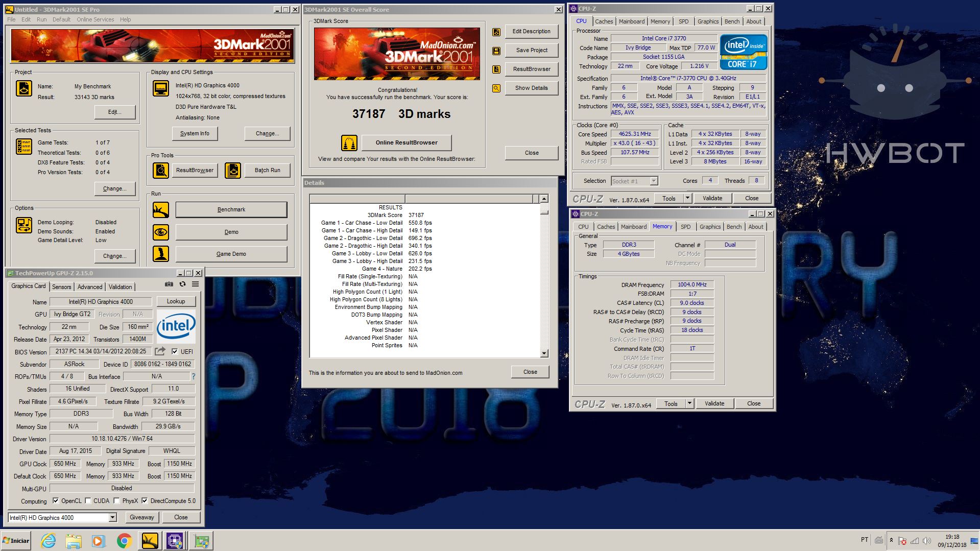Image resolution: width=980 pixels, height=551 pixels.
Task: Click Details list scrollbar up arrow
Action: 544,199
